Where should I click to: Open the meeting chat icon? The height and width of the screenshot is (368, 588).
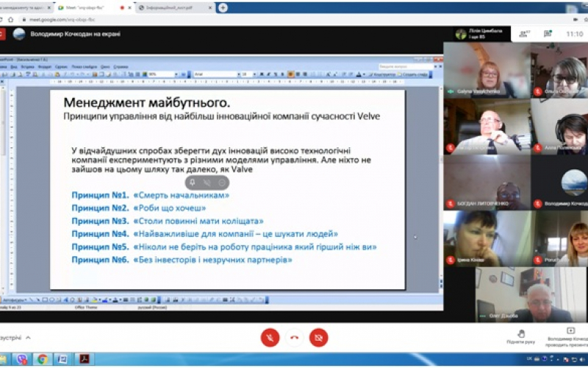548,34
